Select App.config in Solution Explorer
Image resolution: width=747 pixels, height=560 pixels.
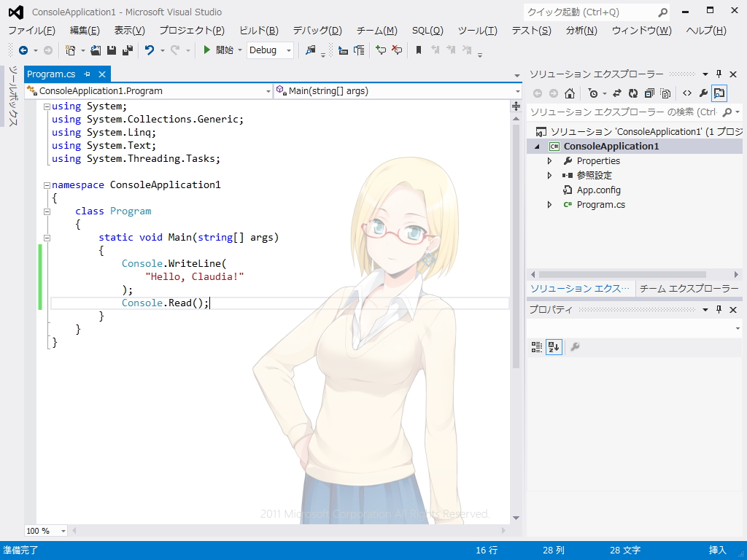click(598, 190)
